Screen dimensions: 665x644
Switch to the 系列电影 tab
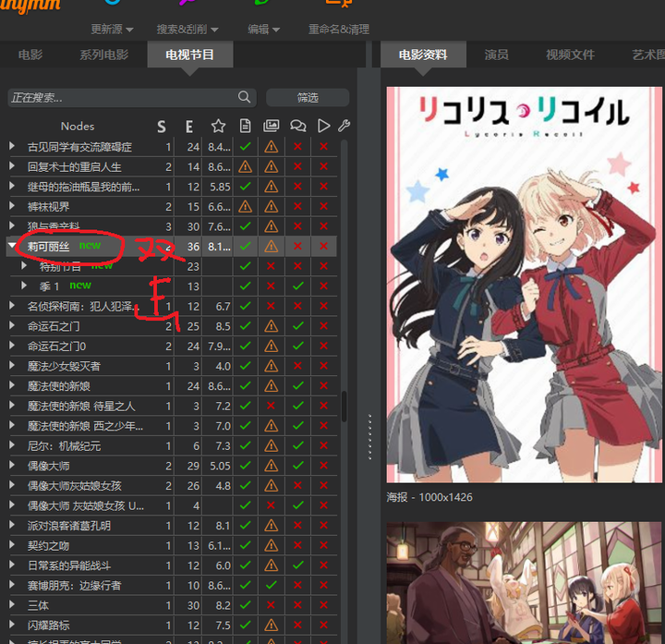coord(103,55)
